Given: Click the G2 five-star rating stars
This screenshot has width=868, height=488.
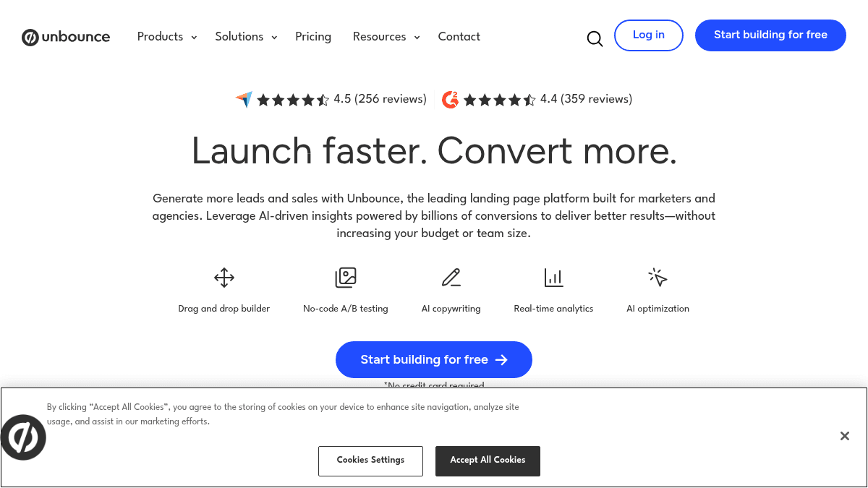Looking at the screenshot, I should click(x=499, y=100).
